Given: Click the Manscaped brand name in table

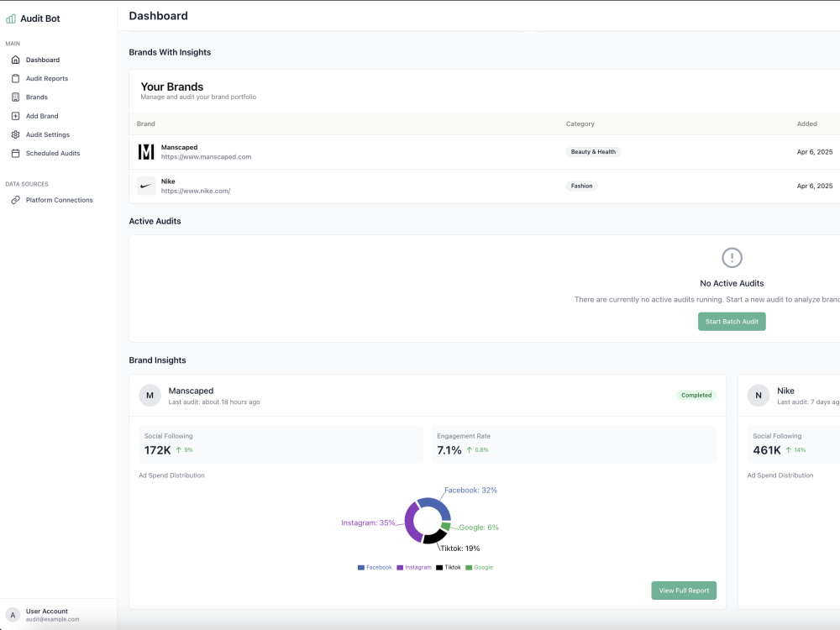Looking at the screenshot, I should click(180, 147).
